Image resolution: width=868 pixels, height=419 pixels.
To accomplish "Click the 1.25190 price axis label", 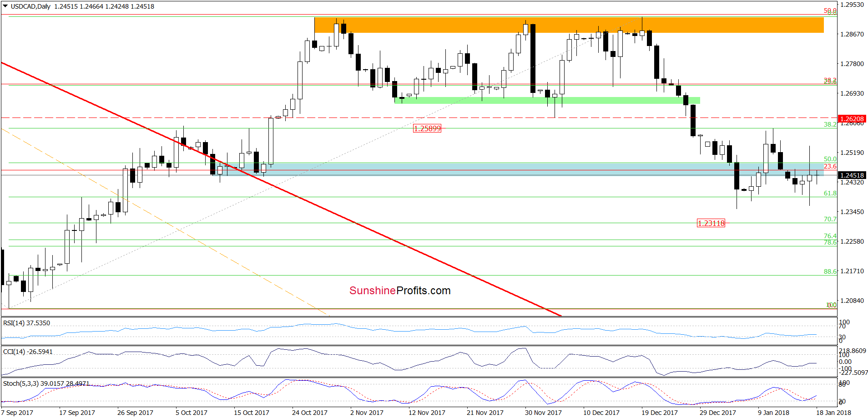I will coord(852,153).
